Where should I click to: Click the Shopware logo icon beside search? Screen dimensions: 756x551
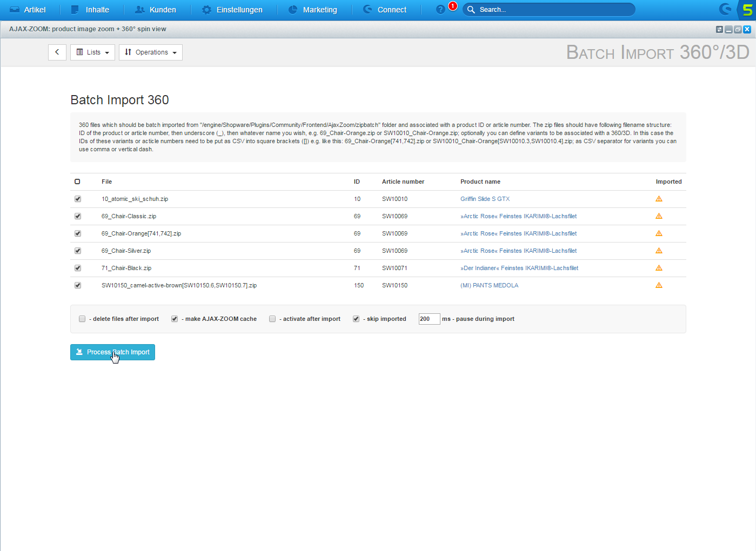coord(725,9)
